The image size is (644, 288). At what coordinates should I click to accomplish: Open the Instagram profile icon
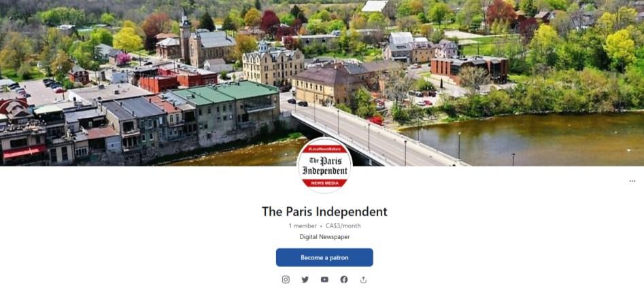pos(286,279)
